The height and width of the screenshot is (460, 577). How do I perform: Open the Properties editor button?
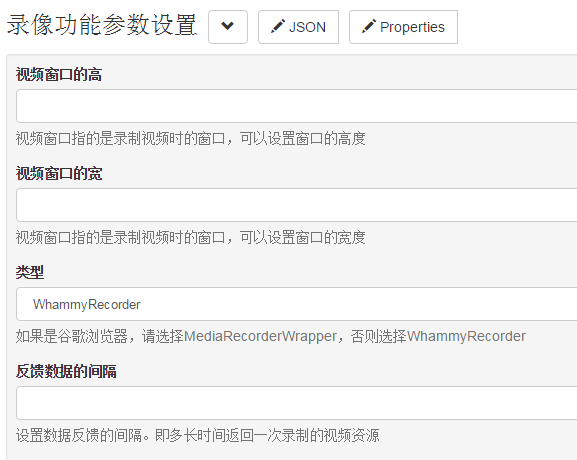click(403, 27)
